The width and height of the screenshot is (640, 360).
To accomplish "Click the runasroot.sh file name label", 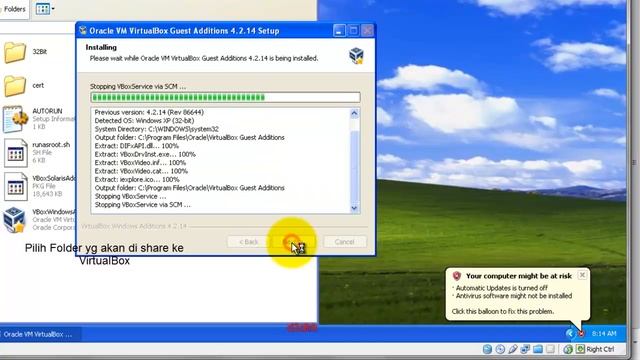I will [x=51, y=144].
